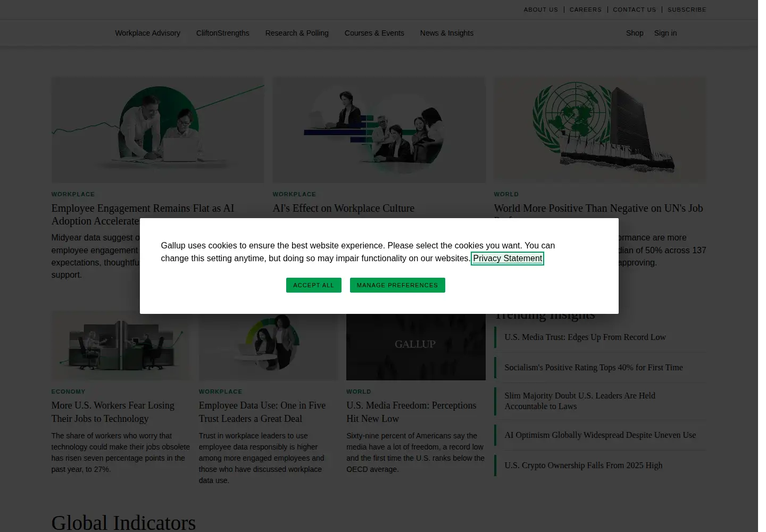Open Manage Preferences for cookies
This screenshot has height=532, width=766.
[397, 285]
